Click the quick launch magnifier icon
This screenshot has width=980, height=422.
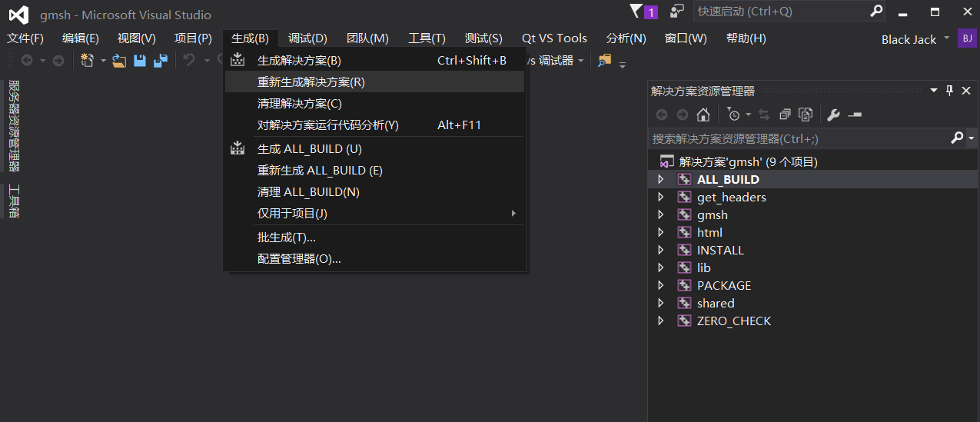click(876, 11)
